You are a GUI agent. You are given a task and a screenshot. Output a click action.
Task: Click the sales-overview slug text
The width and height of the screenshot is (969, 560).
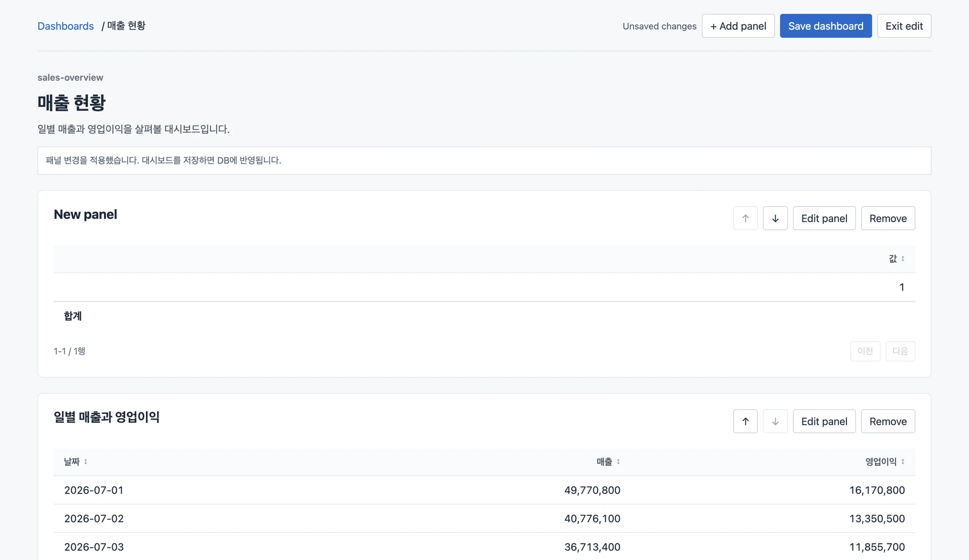70,77
